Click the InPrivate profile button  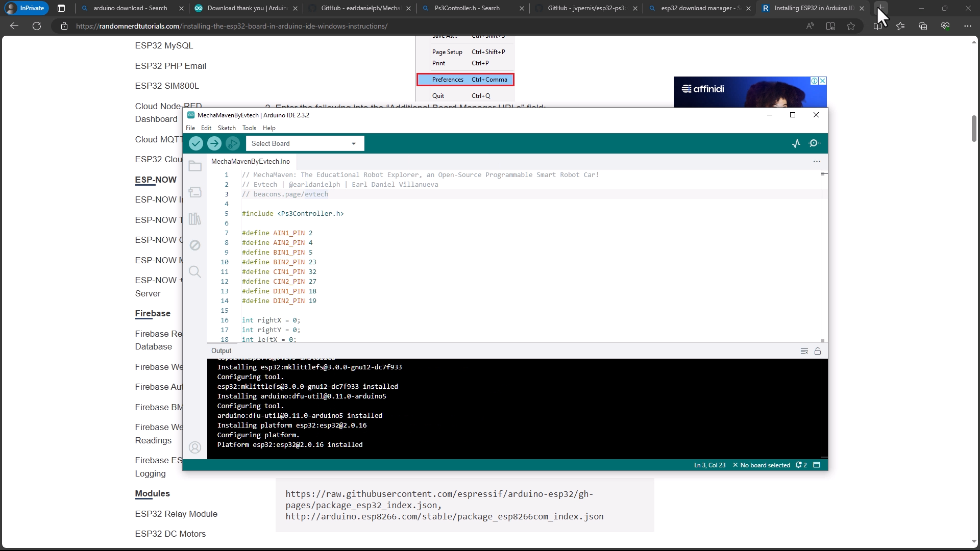26,8
